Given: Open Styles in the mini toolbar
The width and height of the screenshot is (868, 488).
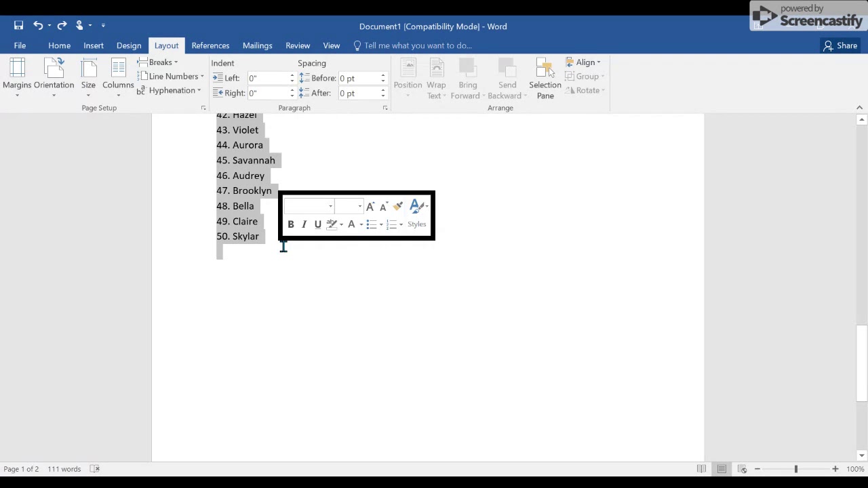Looking at the screenshot, I should pos(417,224).
